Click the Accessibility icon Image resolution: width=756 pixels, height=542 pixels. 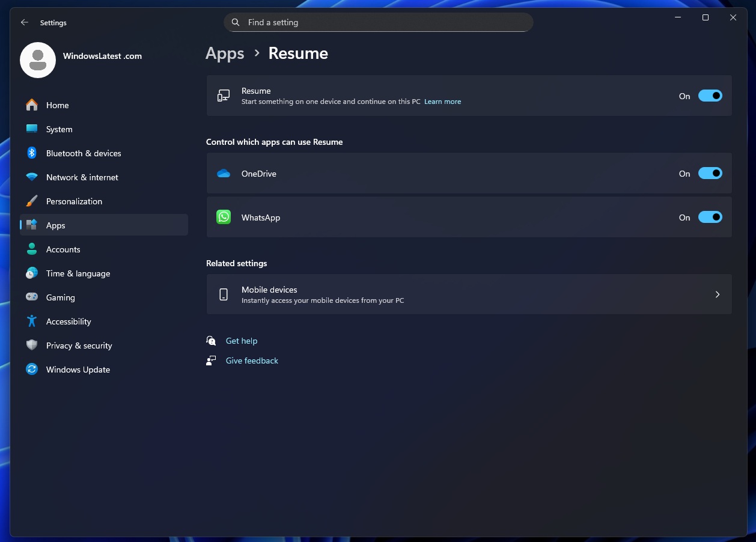[31, 321]
